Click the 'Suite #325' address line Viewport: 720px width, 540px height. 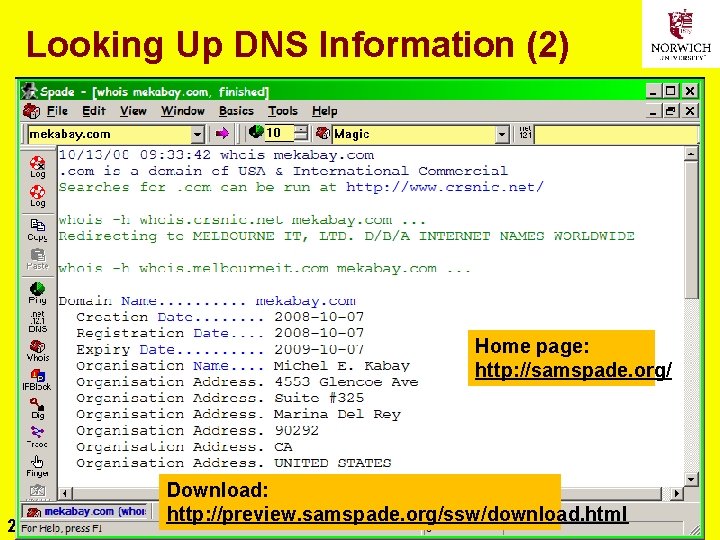[319, 398]
